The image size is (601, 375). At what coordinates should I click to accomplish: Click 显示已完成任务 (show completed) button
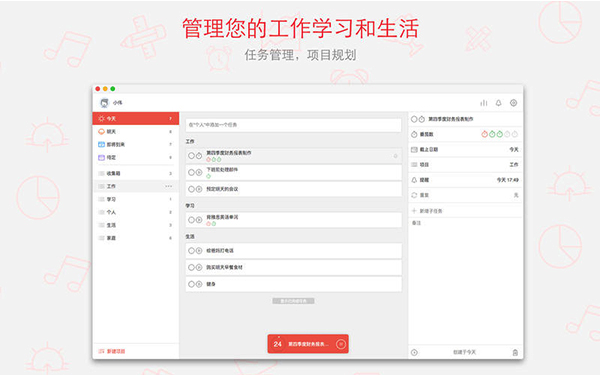(294, 301)
